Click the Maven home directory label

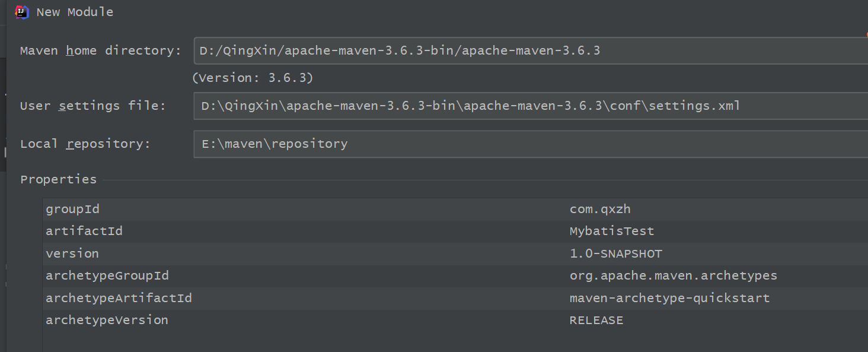coord(101,51)
